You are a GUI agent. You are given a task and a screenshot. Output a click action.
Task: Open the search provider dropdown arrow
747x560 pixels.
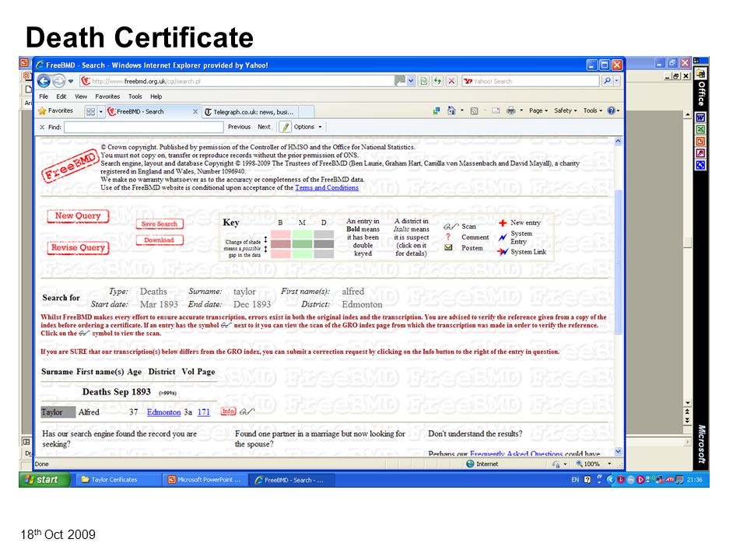pyautogui.click(x=617, y=82)
